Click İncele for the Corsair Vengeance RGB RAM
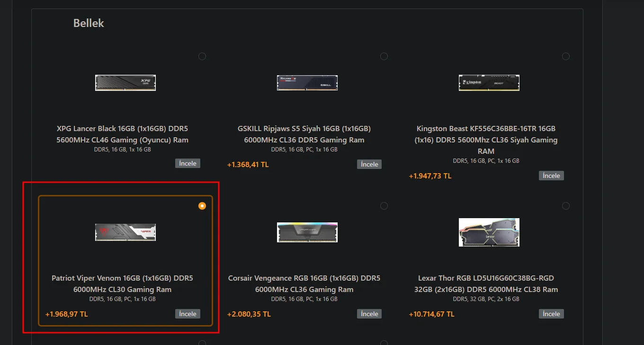 370,314
